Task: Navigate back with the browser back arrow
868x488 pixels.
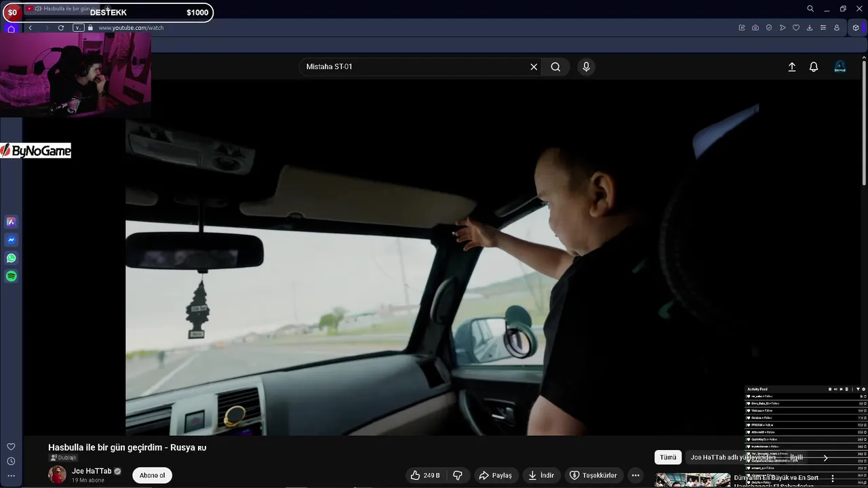Action: (31, 28)
